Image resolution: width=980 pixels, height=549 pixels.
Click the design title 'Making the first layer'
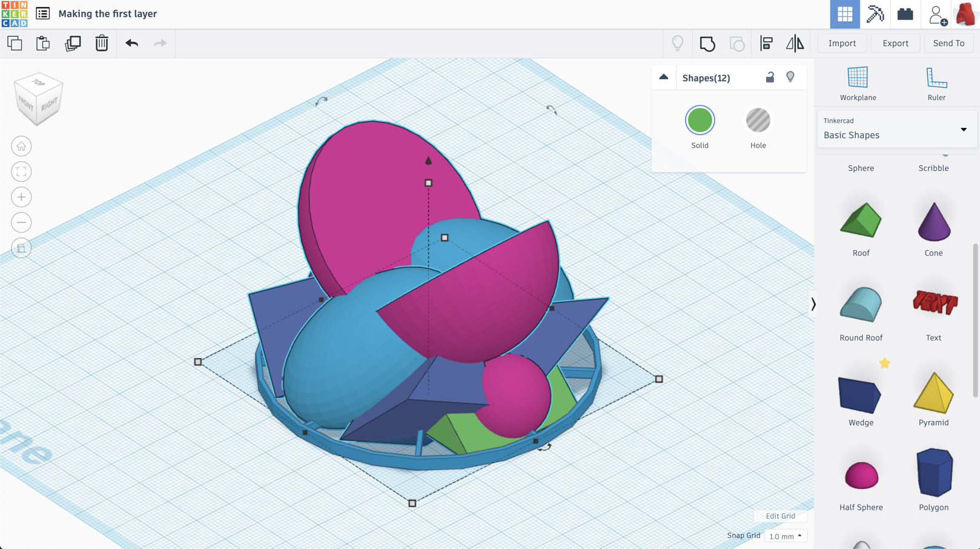(108, 13)
